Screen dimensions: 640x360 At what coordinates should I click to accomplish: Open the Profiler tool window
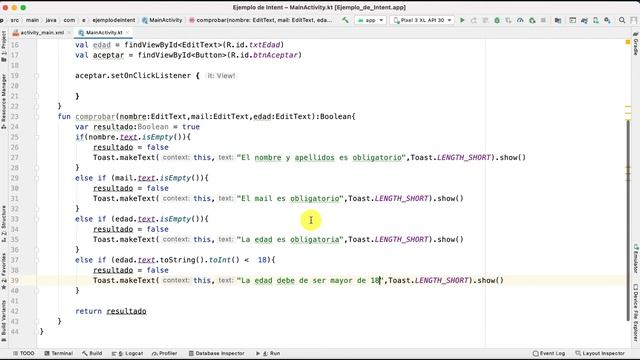click(164, 353)
